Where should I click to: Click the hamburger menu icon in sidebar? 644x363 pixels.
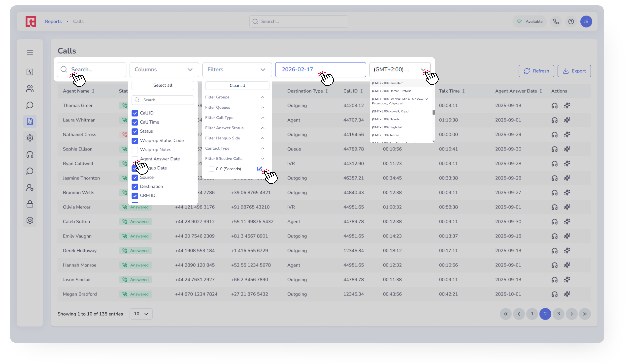30,52
